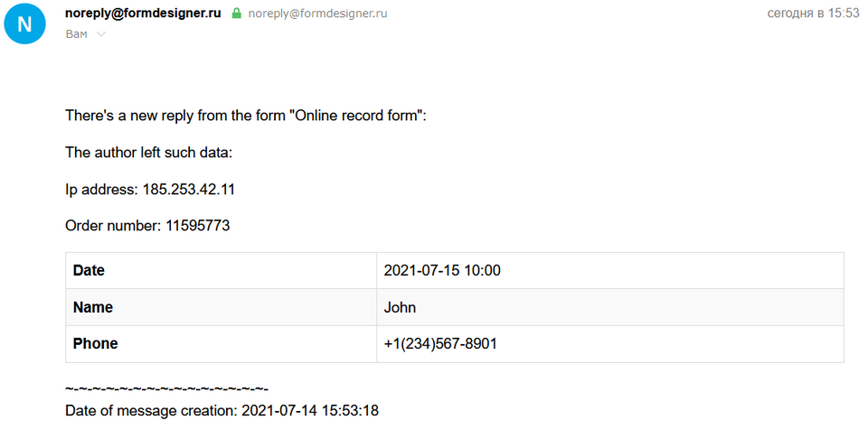Click the IP address 185.253.42.11
The width and height of the screenshot is (868, 448).
(189, 189)
